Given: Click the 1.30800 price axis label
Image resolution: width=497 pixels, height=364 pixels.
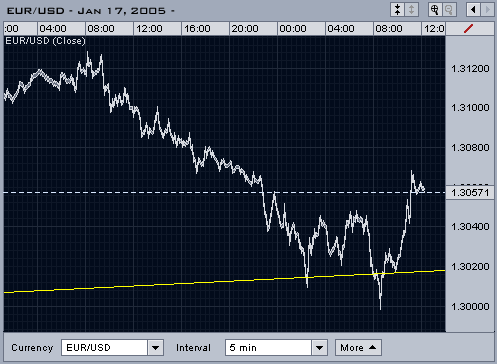Looking at the screenshot, I should tap(470, 147).
